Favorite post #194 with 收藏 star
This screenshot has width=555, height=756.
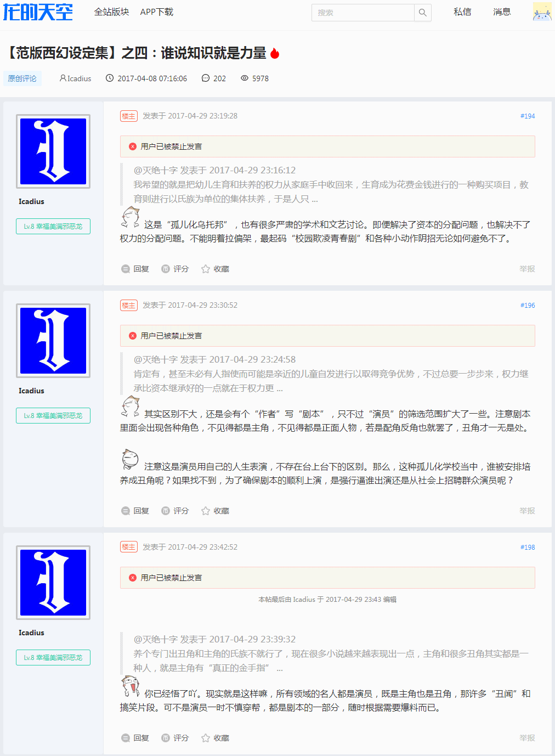(x=215, y=269)
